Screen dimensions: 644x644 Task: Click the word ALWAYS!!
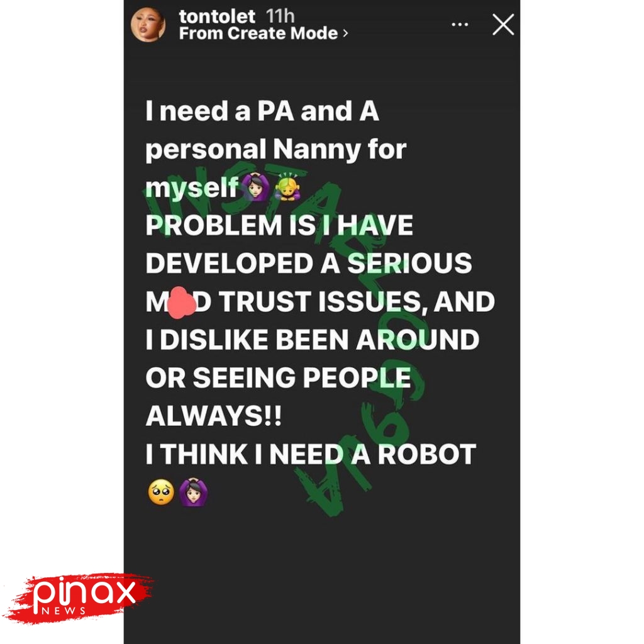(214, 416)
